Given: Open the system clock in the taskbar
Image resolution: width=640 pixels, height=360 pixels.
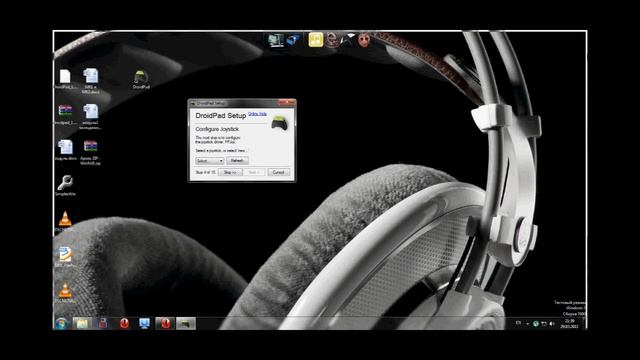Looking at the screenshot, I should [569, 324].
